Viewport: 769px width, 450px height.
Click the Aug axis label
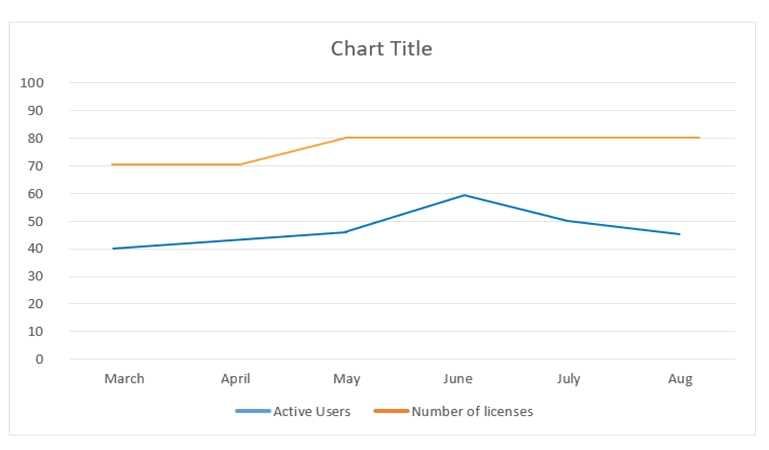680,379
